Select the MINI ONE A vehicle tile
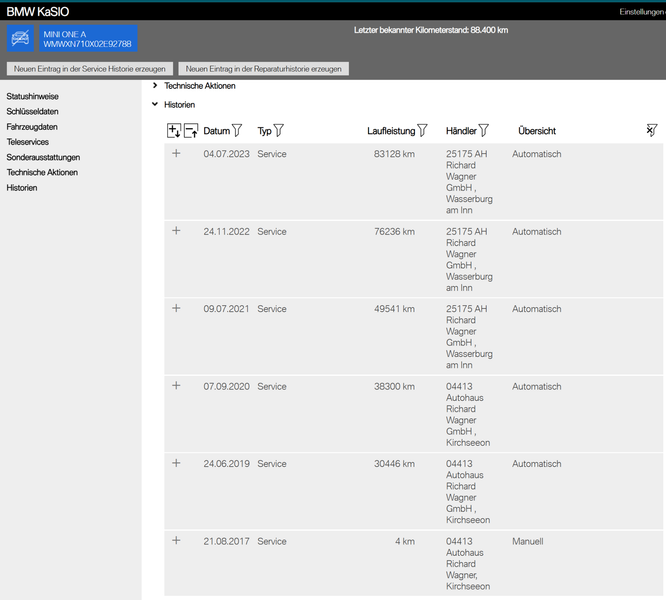The image size is (666, 600). point(88,38)
